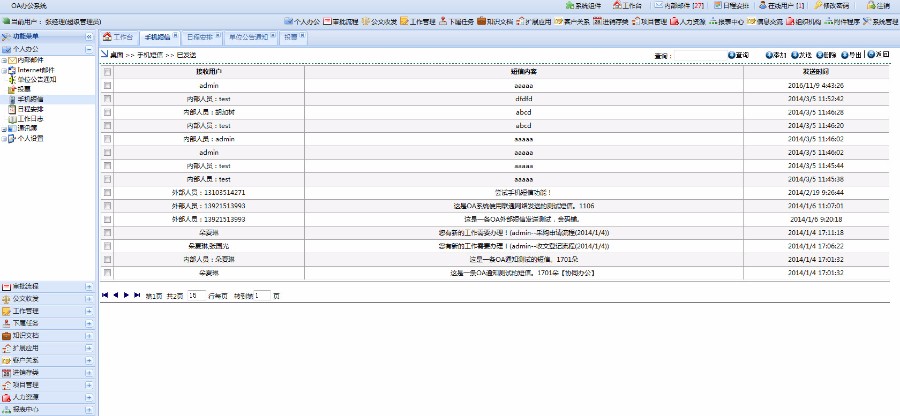Viewport: 900px width, 416px height.
Task: Open the house-icon 工作台 link in header
Action: point(627,5)
